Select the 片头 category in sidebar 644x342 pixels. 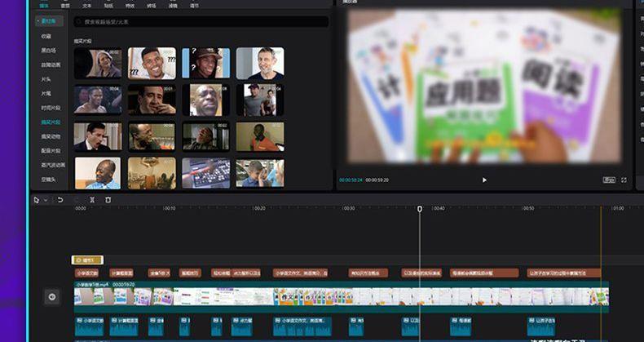(x=46, y=79)
